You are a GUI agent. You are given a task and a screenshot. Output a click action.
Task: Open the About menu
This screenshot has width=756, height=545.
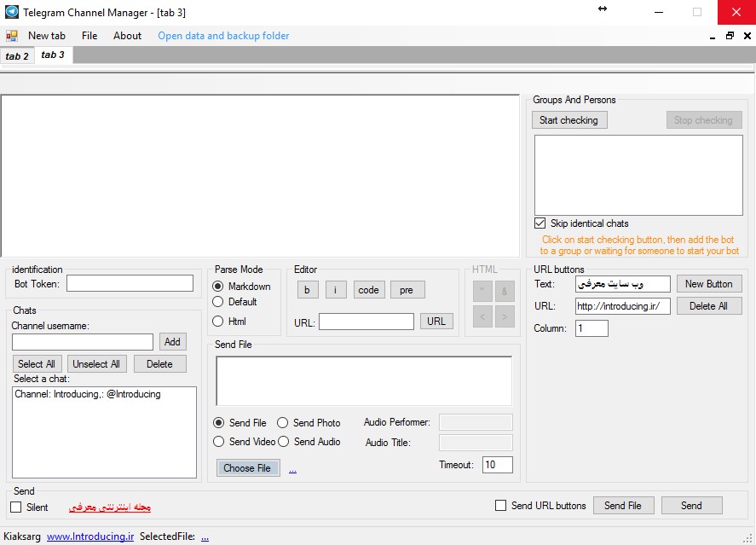click(127, 36)
